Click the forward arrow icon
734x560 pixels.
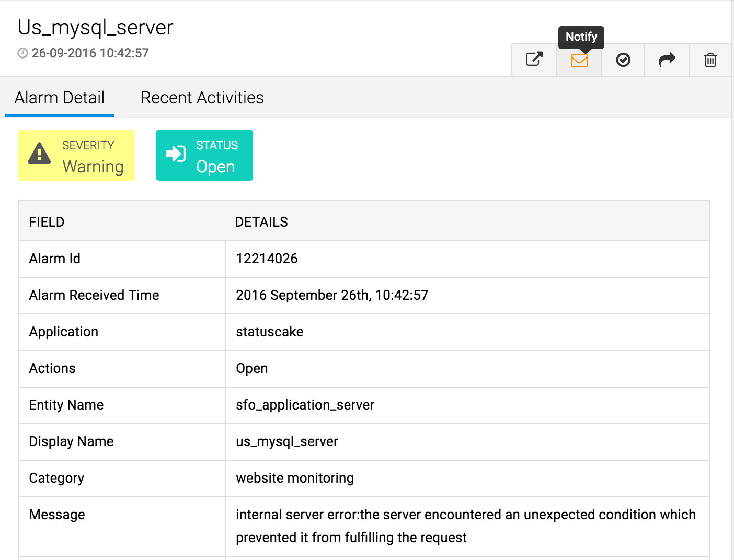[667, 60]
